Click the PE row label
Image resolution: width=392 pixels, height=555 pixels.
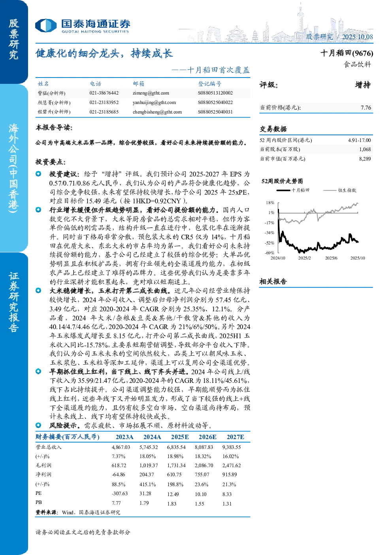[38, 493]
